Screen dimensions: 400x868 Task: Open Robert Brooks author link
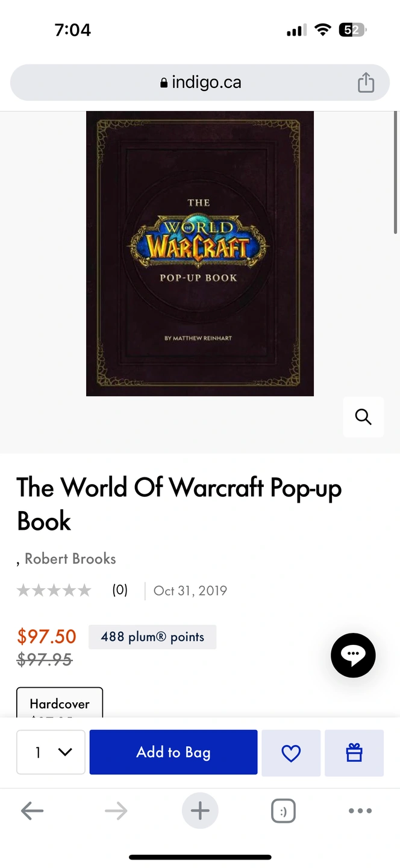tap(70, 559)
